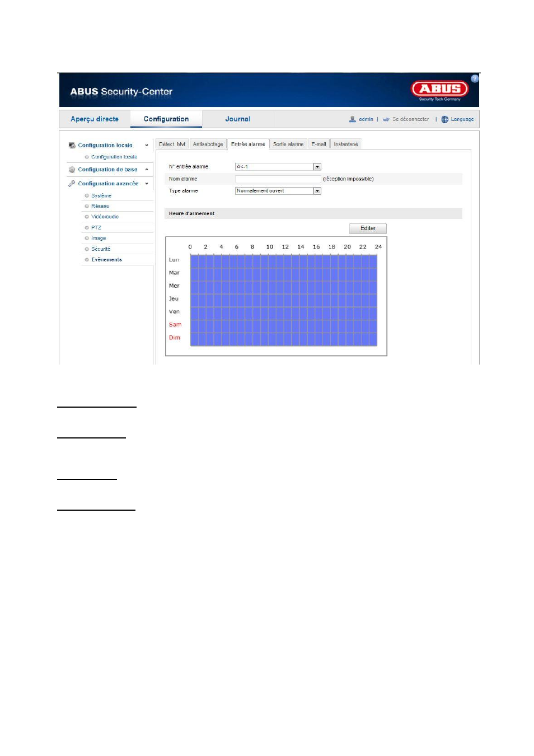Open the Type alarme dropdown

tap(278, 191)
